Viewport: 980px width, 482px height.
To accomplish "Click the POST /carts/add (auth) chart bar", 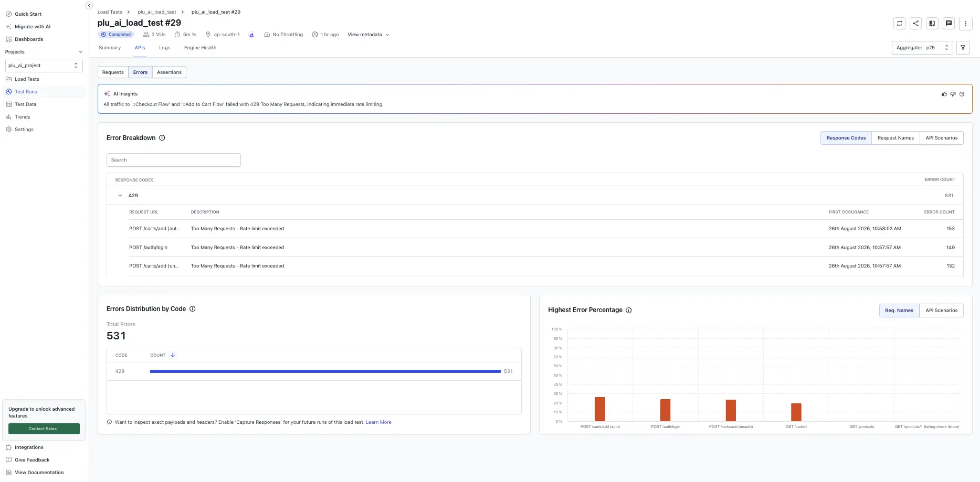I will pos(600,409).
